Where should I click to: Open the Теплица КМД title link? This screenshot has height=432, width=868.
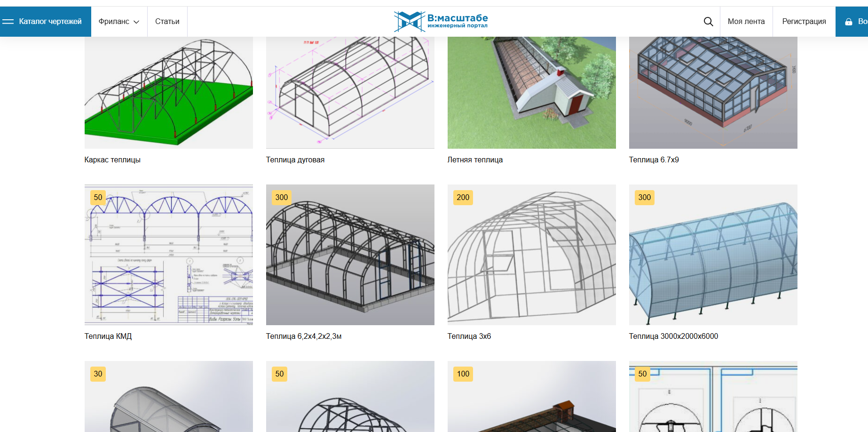coord(108,336)
